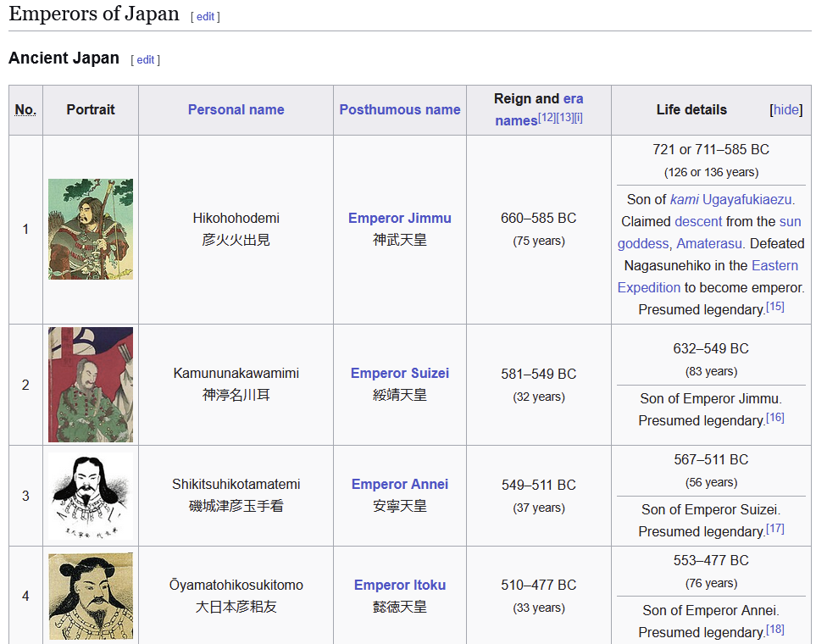Click the No. column header abbreviation

25,109
